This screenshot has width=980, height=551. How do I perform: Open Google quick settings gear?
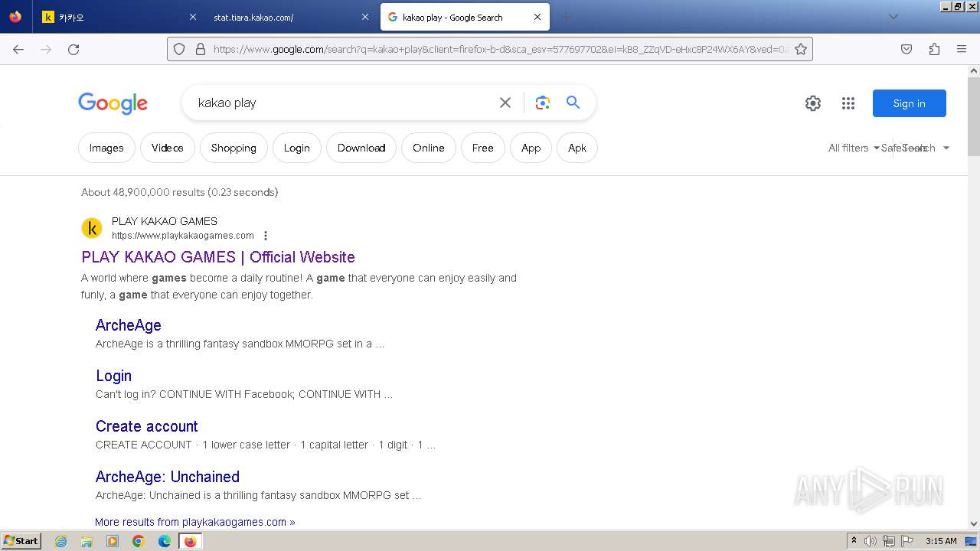(x=813, y=103)
